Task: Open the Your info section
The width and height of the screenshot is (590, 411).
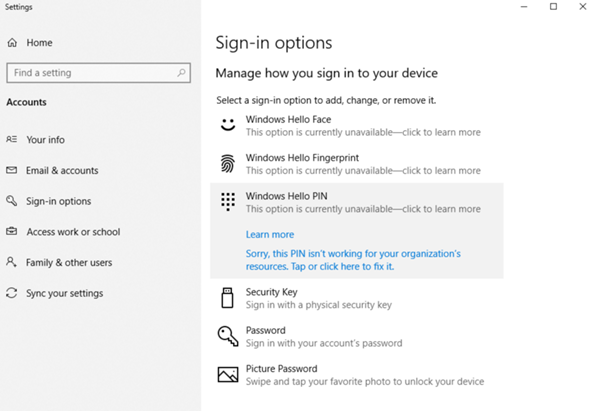Action: tap(46, 140)
